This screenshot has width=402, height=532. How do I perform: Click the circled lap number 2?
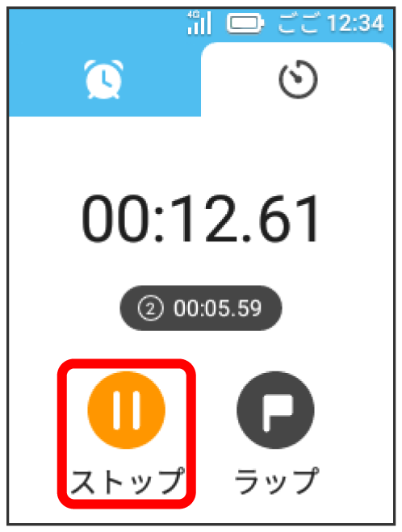[x=151, y=308]
